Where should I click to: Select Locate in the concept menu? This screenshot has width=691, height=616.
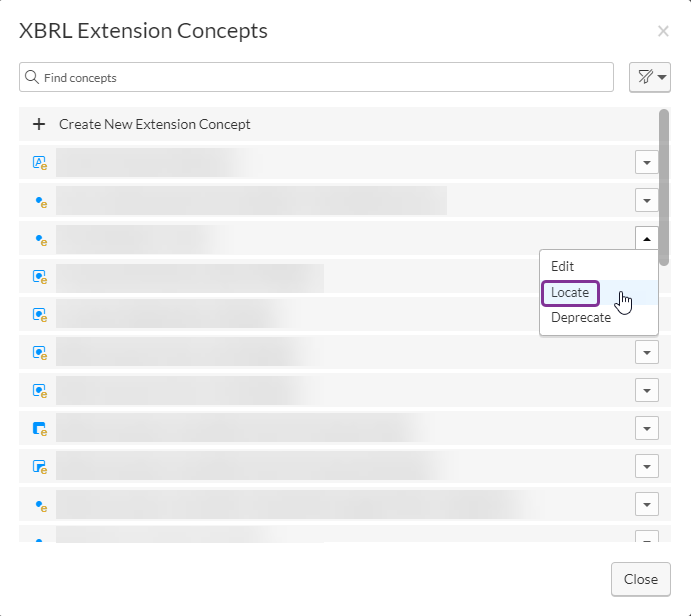tap(570, 293)
